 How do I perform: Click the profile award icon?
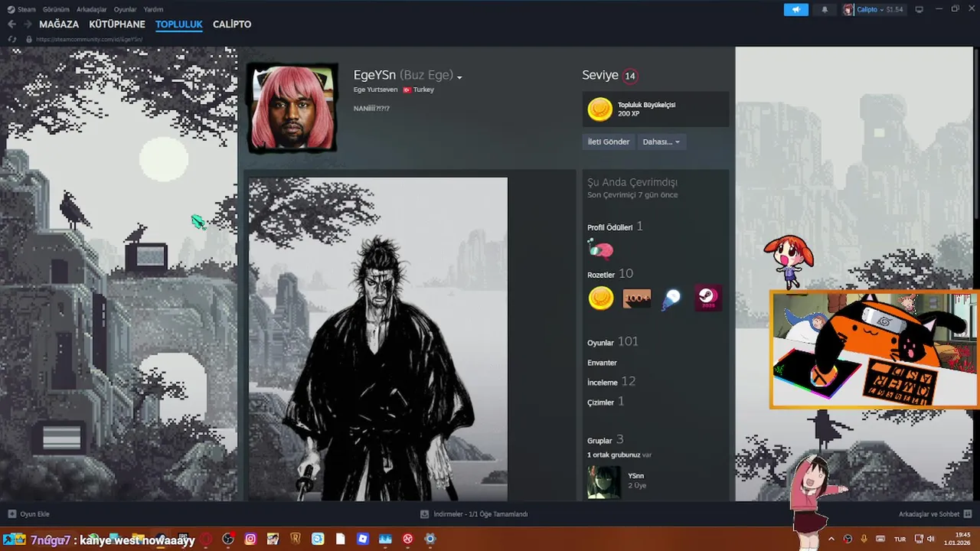pos(600,249)
